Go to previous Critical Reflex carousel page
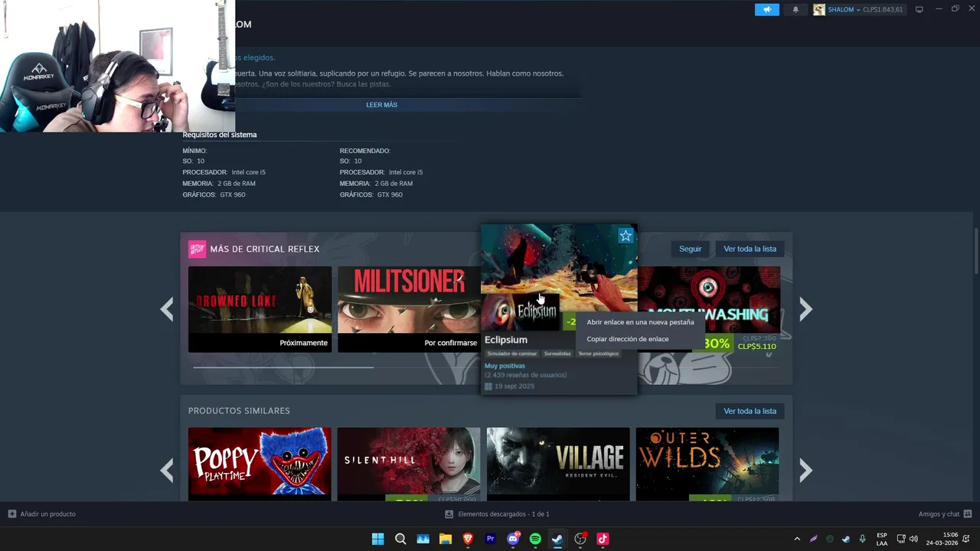Image resolution: width=980 pixels, height=551 pixels. (x=167, y=309)
